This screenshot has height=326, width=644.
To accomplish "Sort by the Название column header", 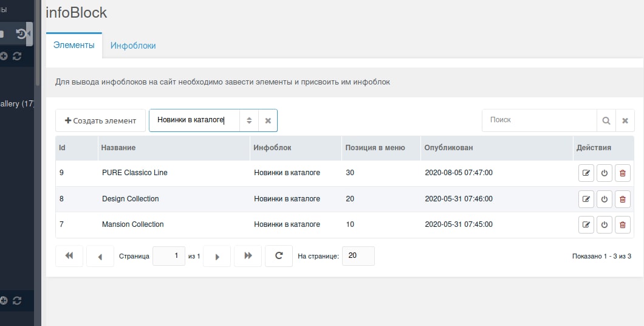I will pos(118,148).
